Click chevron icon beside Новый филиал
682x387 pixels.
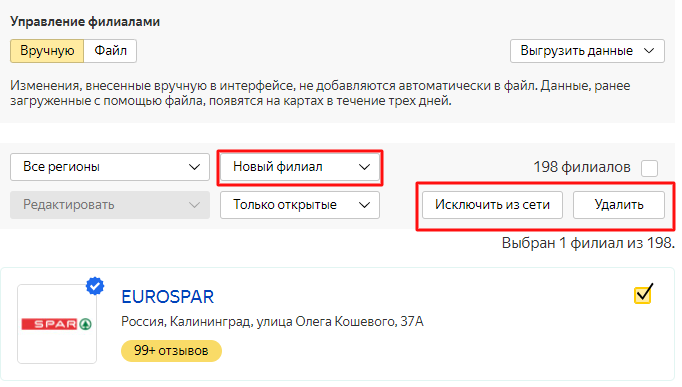tap(364, 167)
